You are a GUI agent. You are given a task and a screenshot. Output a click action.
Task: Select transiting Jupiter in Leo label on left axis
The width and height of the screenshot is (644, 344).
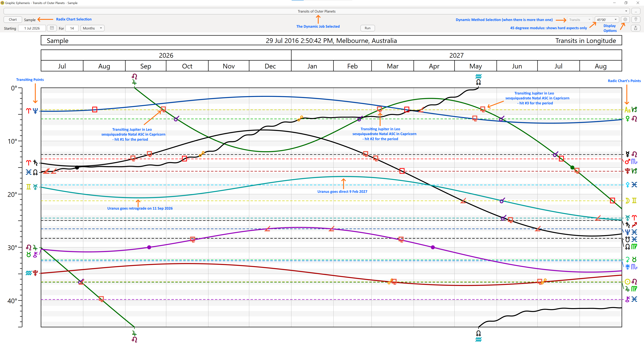point(32,248)
